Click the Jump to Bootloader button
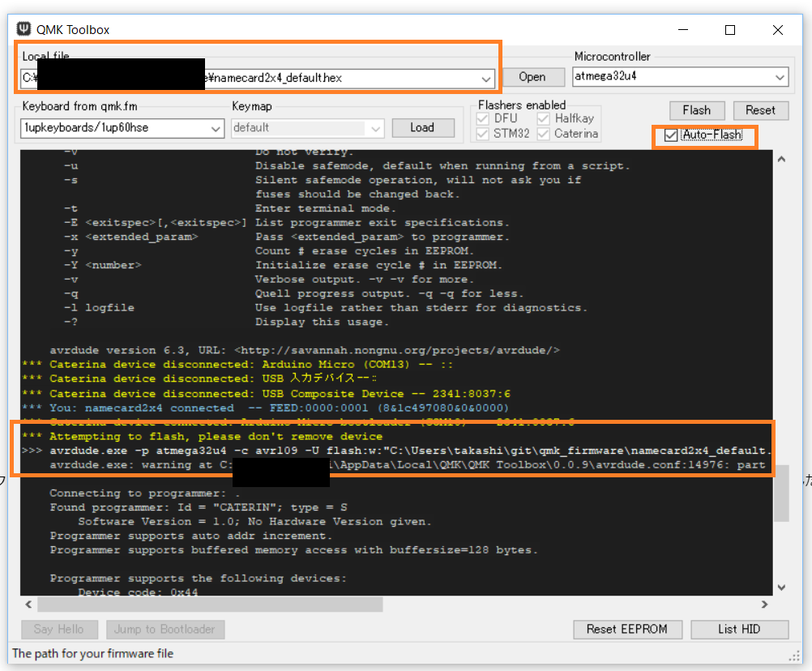 click(165, 629)
